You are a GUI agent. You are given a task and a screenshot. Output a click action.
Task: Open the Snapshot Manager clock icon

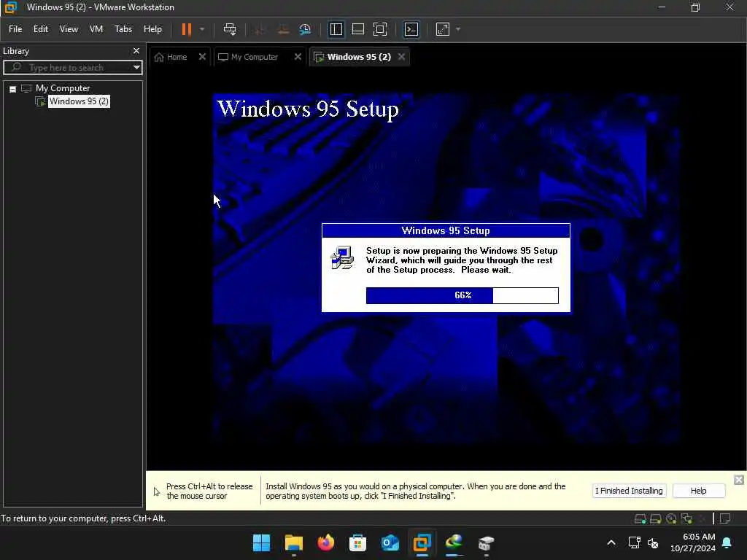tap(305, 29)
